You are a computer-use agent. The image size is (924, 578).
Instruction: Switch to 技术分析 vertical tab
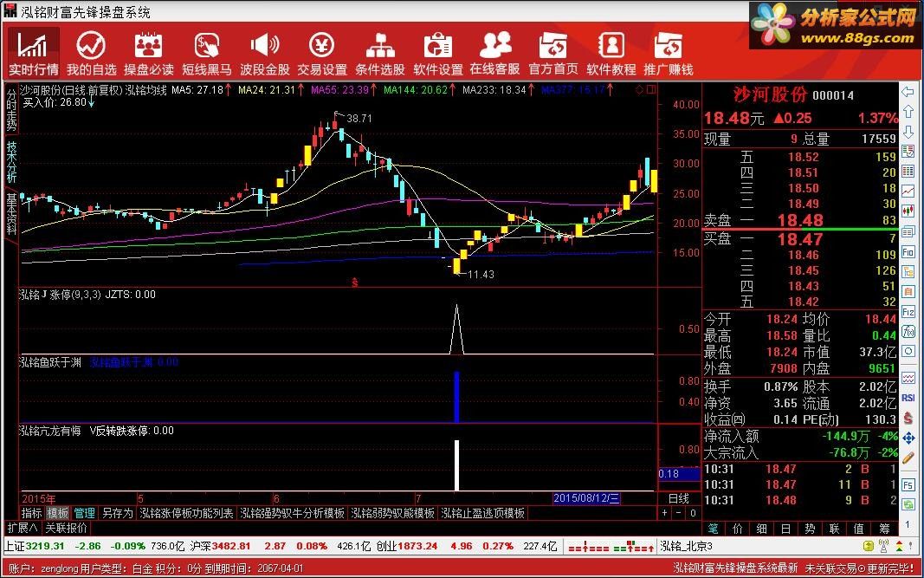coord(12,163)
